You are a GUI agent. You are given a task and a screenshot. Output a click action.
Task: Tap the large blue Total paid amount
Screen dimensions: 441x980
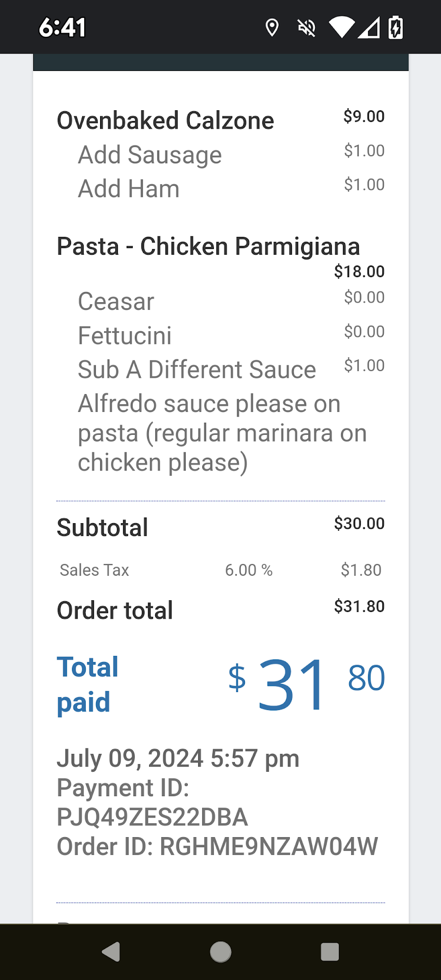pyautogui.click(x=306, y=683)
